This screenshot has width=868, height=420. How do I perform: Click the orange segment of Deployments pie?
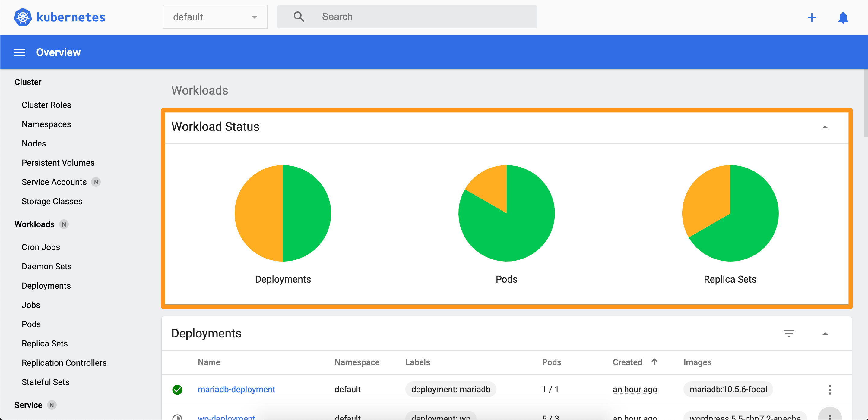tap(259, 213)
